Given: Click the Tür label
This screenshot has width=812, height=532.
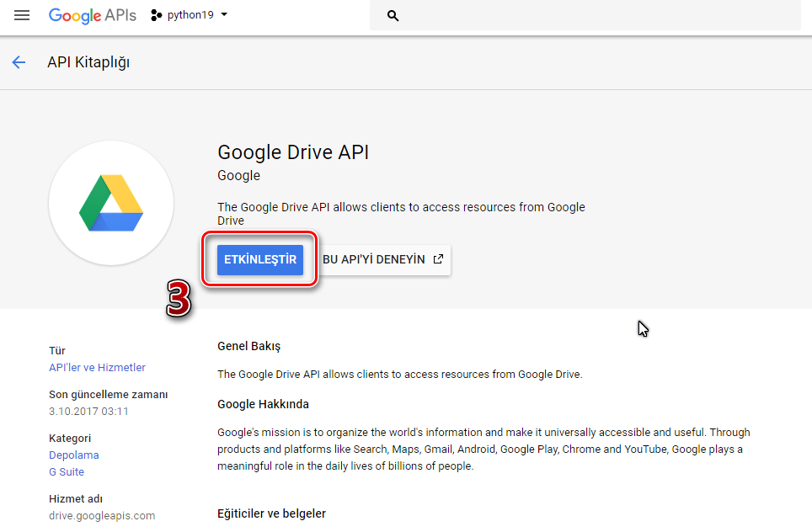Looking at the screenshot, I should point(57,351).
